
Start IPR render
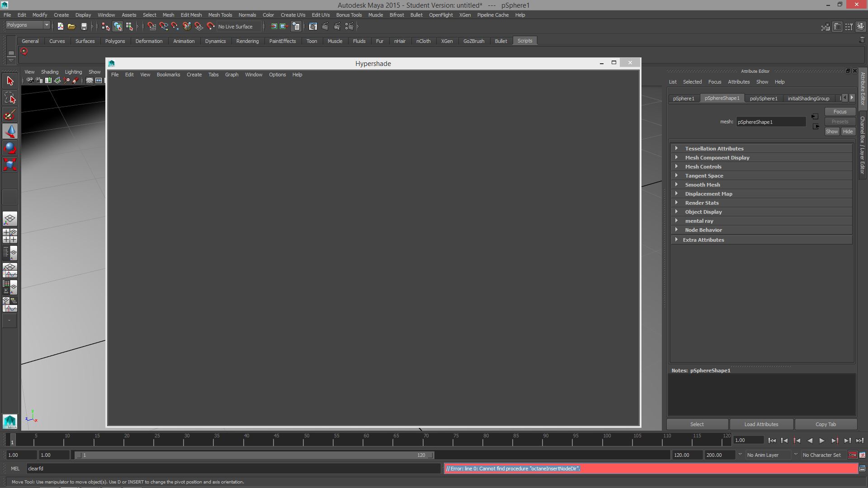tap(337, 27)
